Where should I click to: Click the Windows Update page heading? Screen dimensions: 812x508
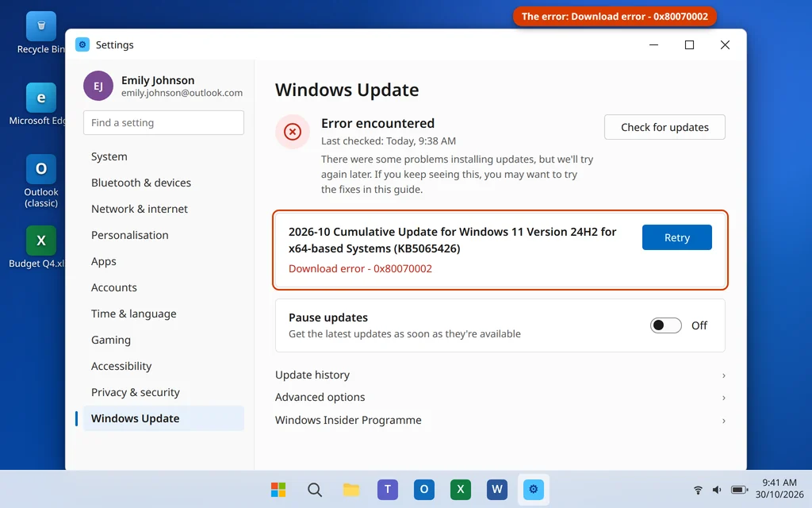tap(347, 90)
